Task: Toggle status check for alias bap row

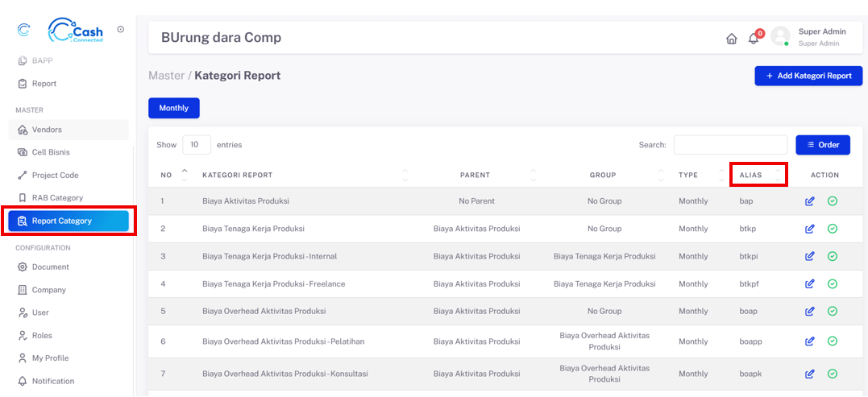Action: tap(833, 201)
